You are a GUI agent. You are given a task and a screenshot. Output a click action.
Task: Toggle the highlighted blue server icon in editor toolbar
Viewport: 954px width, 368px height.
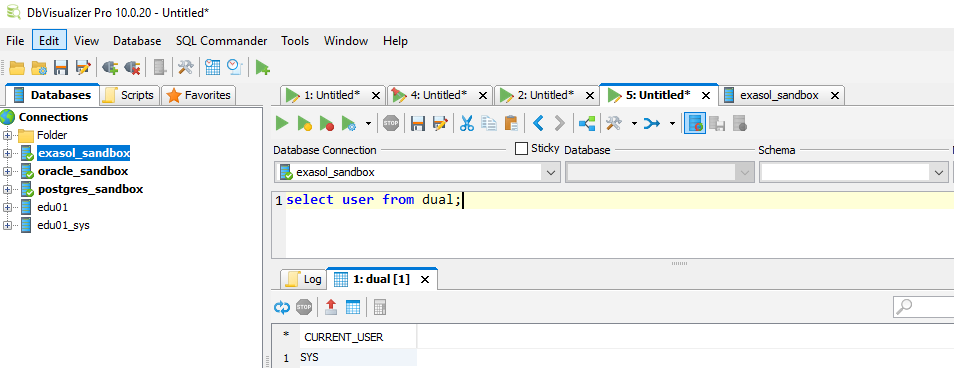pyautogui.click(x=694, y=123)
